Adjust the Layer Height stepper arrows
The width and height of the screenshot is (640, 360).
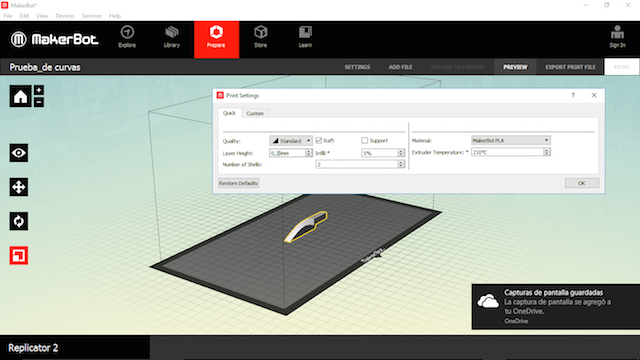[309, 153]
